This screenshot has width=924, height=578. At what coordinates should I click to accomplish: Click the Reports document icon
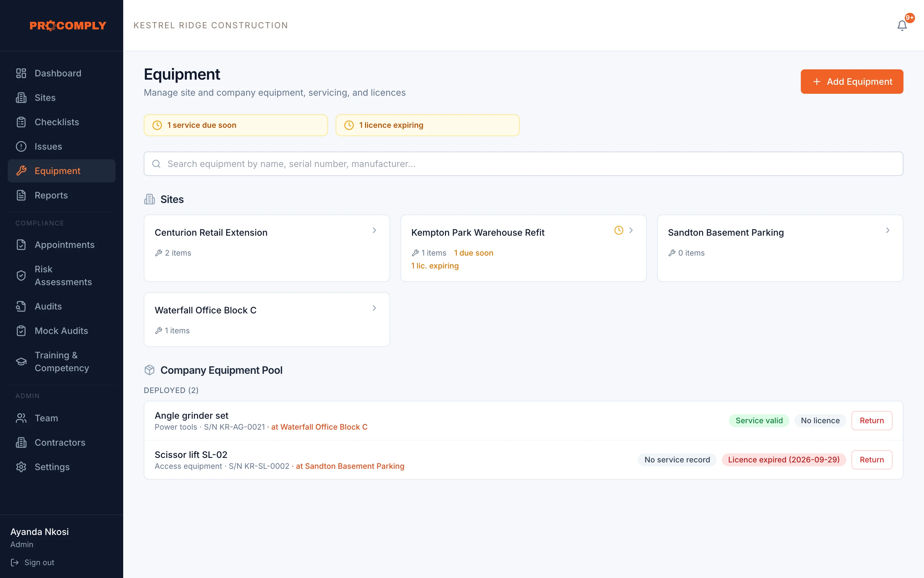click(x=21, y=195)
